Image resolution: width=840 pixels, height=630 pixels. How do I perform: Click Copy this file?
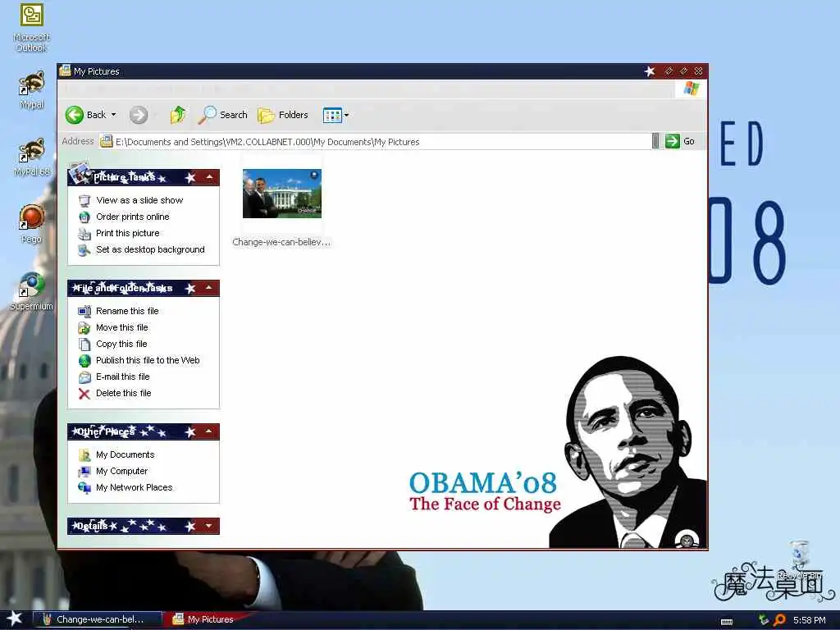121,344
